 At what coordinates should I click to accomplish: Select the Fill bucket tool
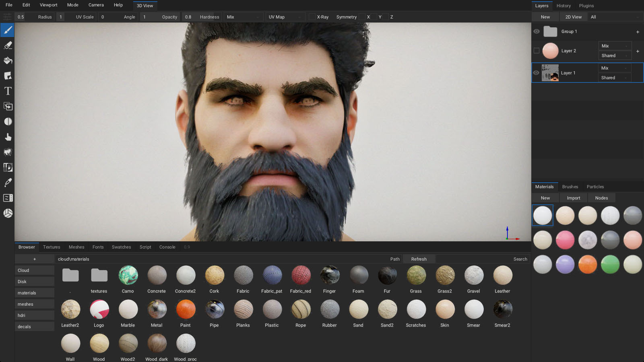pyautogui.click(x=8, y=61)
